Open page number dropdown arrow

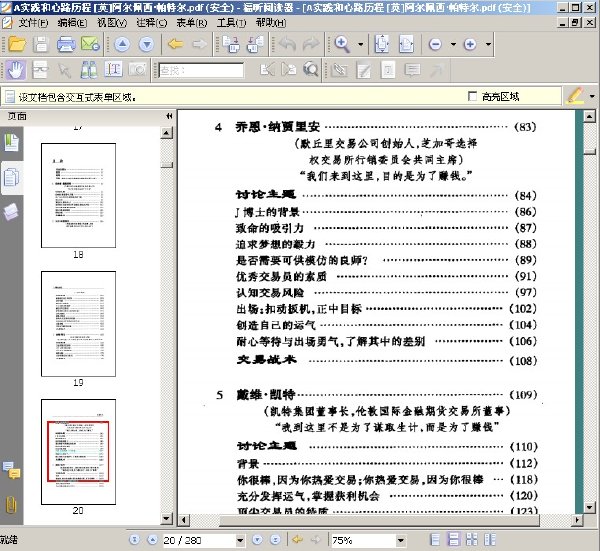(x=240, y=540)
